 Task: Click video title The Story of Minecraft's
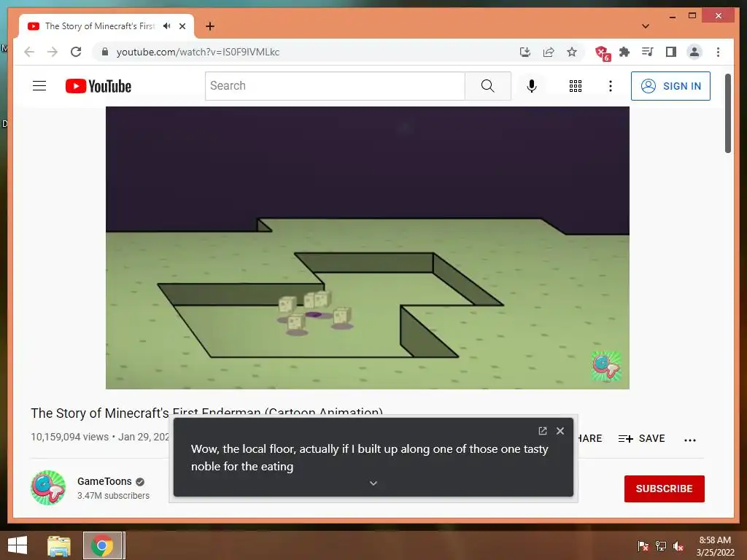tap(99, 413)
